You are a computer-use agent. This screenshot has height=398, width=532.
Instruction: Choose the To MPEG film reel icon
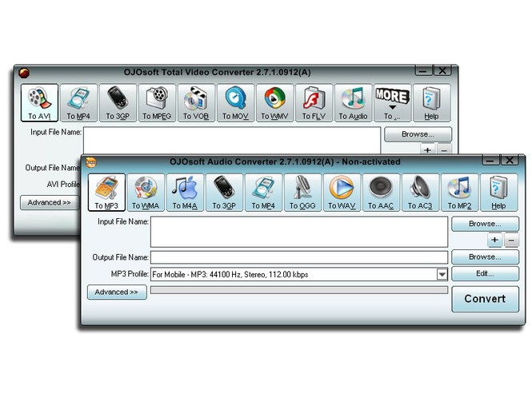coord(157,103)
